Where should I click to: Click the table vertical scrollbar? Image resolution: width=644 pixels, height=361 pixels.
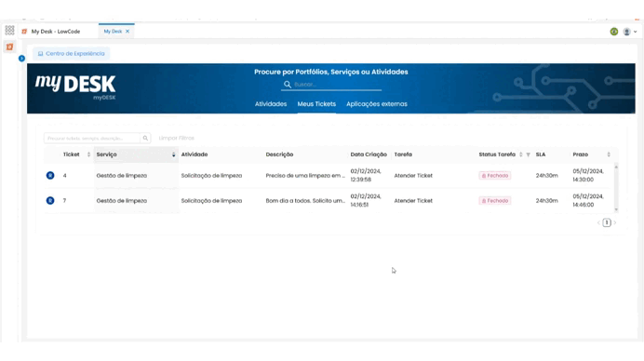(616, 188)
